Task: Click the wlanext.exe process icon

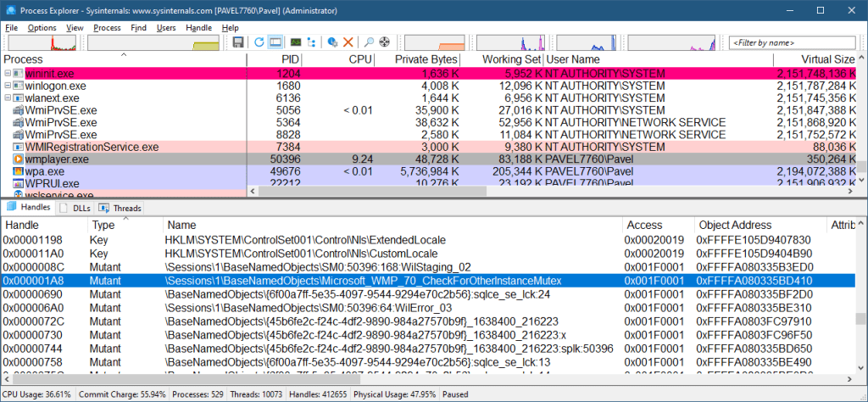Action: (x=18, y=98)
